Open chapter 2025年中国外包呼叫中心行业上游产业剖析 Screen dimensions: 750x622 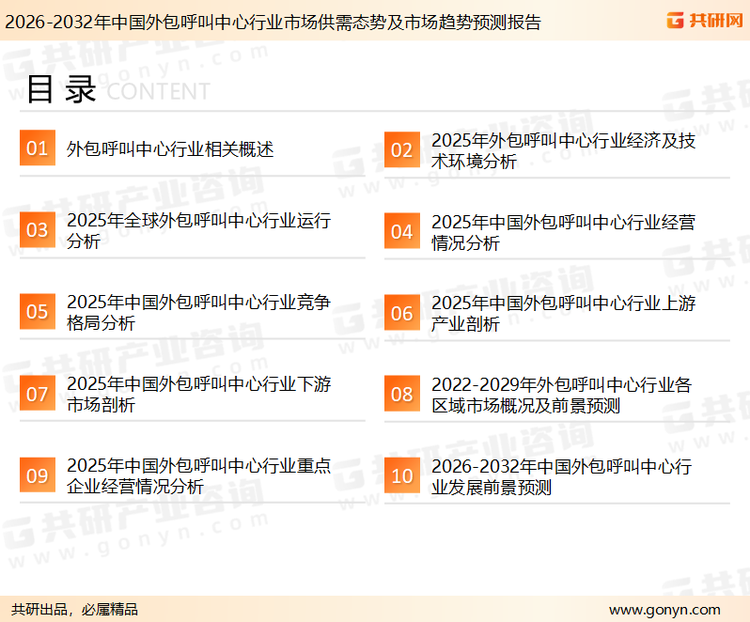pyautogui.click(x=563, y=314)
